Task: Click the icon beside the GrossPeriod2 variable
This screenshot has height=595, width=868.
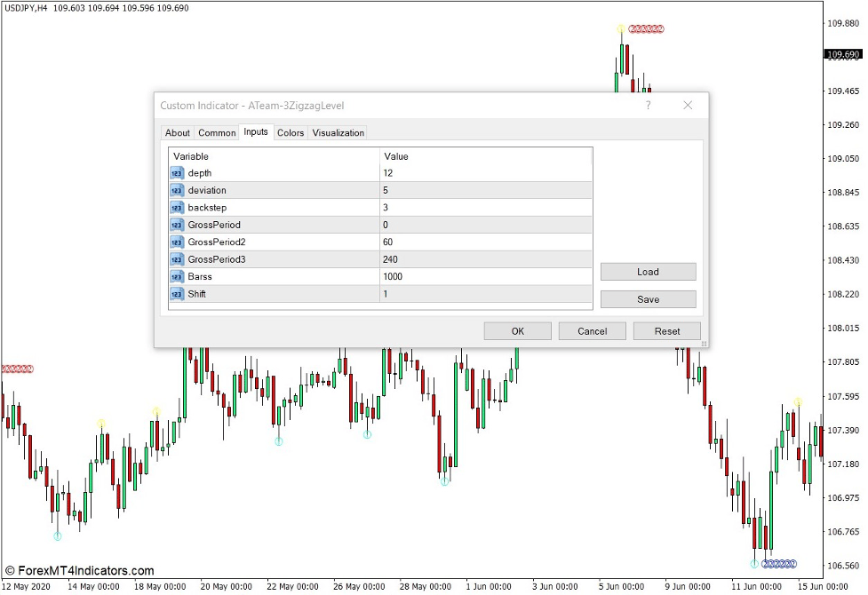Action: (x=177, y=242)
